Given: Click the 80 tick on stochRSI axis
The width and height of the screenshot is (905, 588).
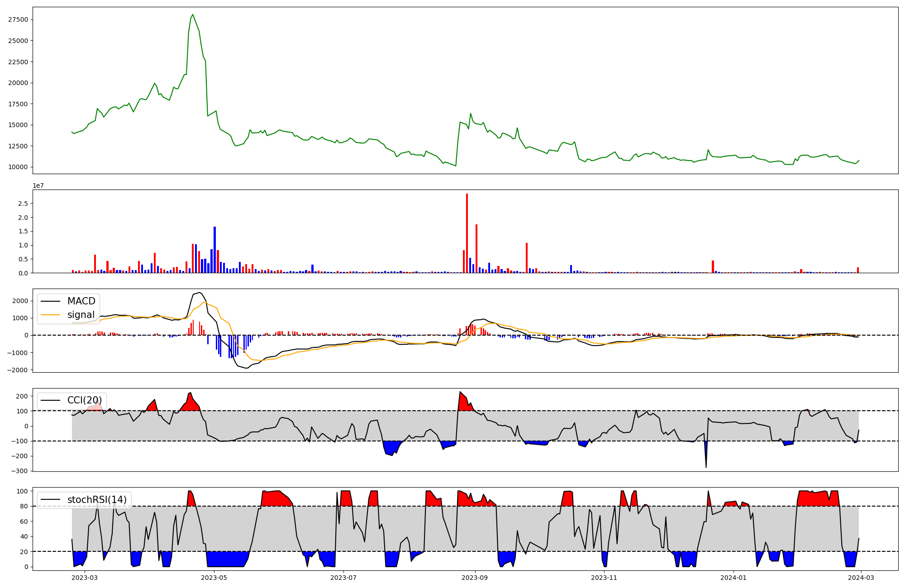Looking at the screenshot, I should point(24,506).
